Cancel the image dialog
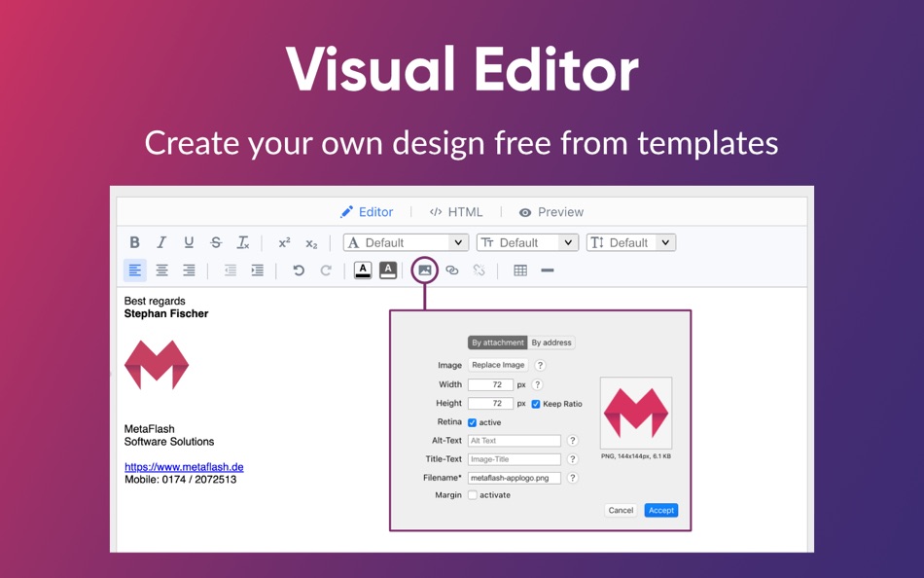924x578 pixels. pos(621,510)
